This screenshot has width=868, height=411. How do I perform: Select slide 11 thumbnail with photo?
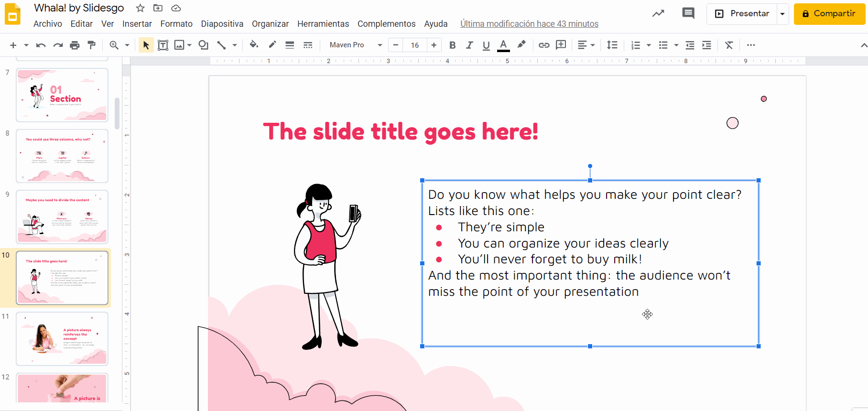(x=62, y=339)
